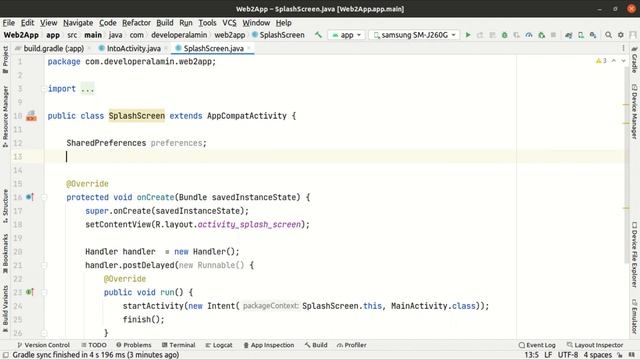Click the class gutter icon on line 10
Screen dimensions: 640x360
coord(31,116)
